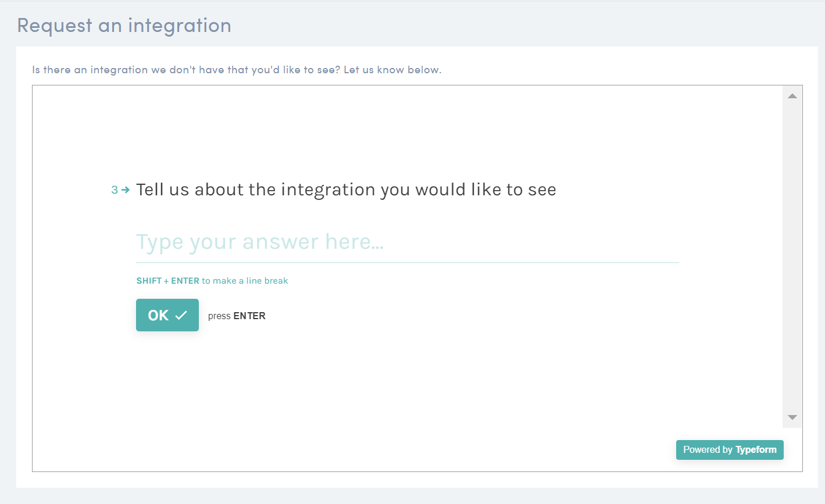Click the checkmark icon on the OK button
Viewport: 825px width, 504px height.
tap(181, 315)
